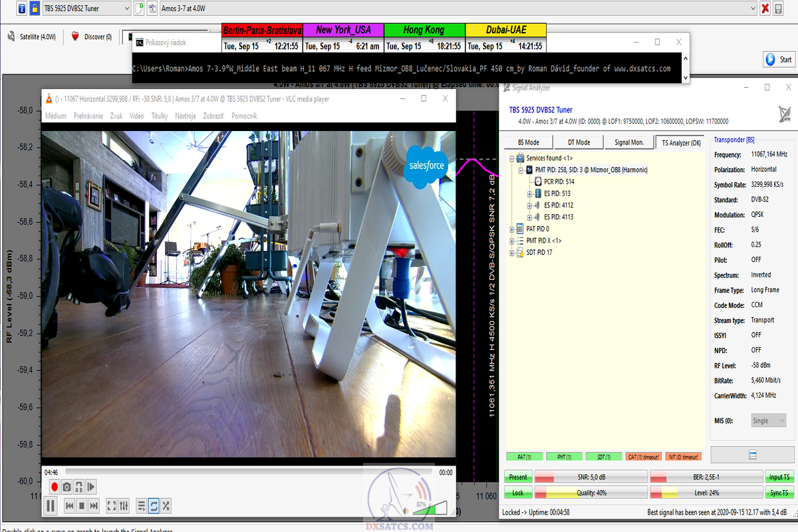This screenshot has width=798, height=532.
Task: Stop VLC playback
Action: (82, 506)
